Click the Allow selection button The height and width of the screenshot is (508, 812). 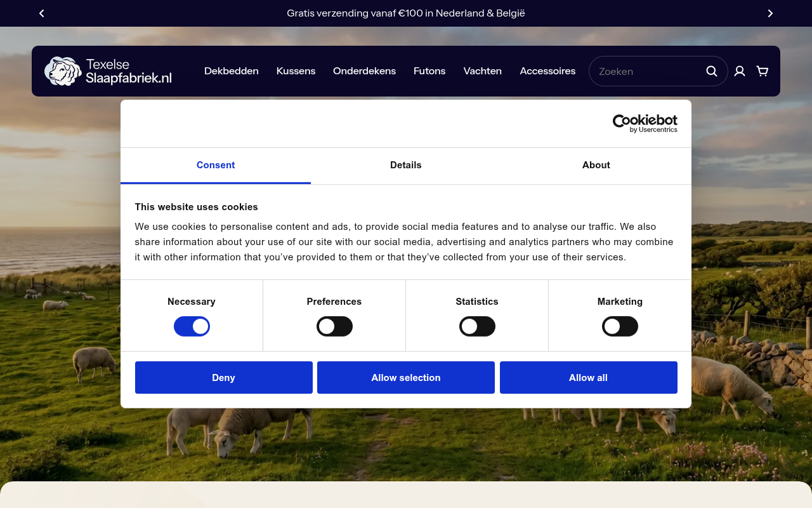click(406, 377)
